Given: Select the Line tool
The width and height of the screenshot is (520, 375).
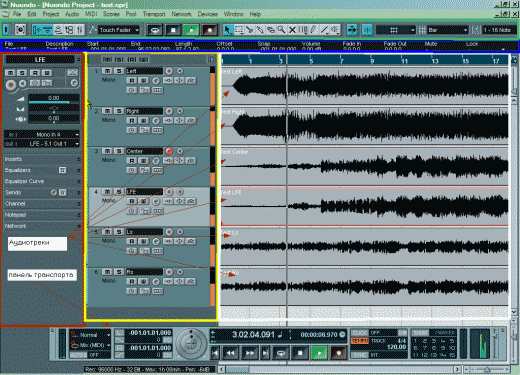Looking at the screenshot, I should [x=324, y=30].
